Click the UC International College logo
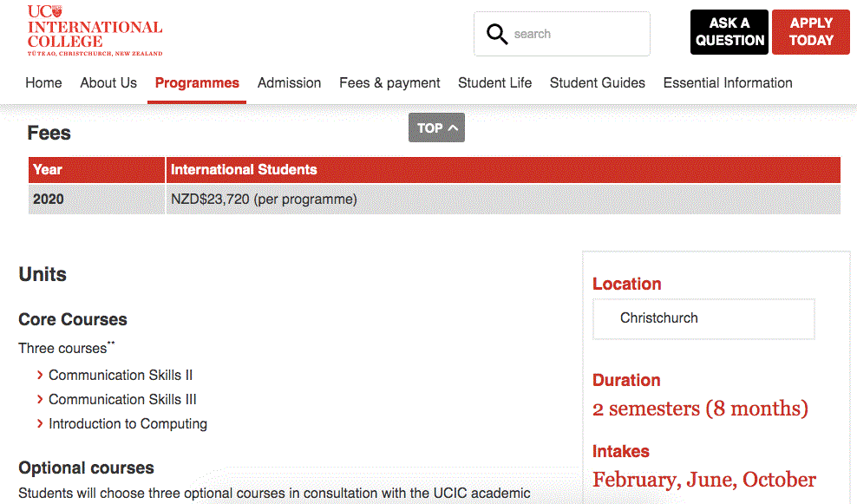Image resolution: width=857 pixels, height=504 pixels. [x=95, y=30]
